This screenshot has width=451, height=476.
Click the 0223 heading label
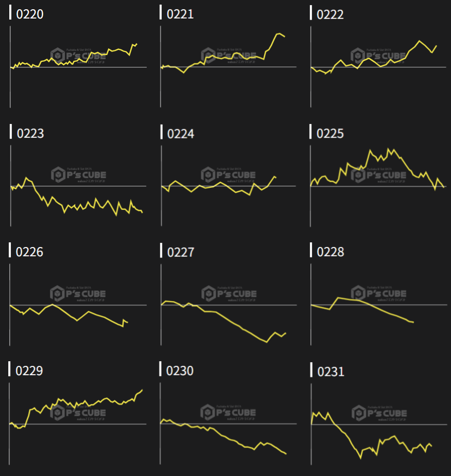(30, 133)
